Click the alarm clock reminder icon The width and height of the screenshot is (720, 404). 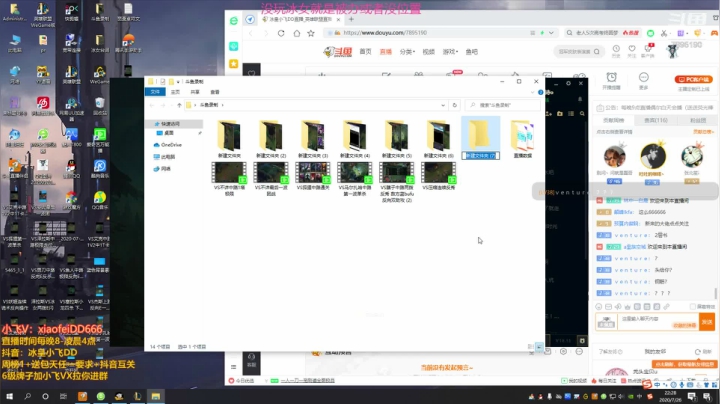tap(612, 79)
